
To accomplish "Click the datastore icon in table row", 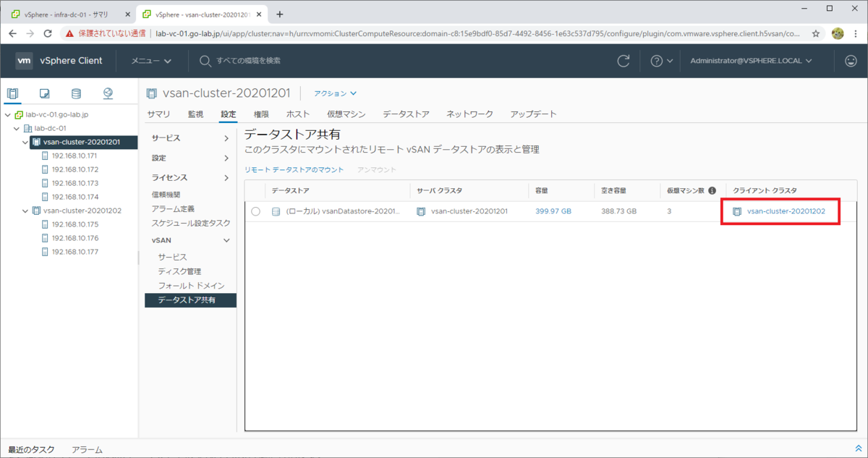I will coord(275,211).
